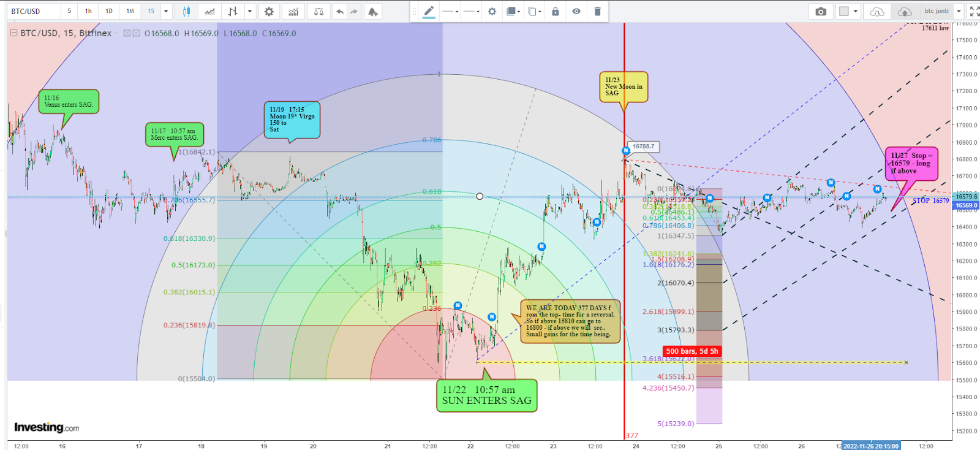
Task: Click the 16569.0 current price label
Action: (x=967, y=205)
